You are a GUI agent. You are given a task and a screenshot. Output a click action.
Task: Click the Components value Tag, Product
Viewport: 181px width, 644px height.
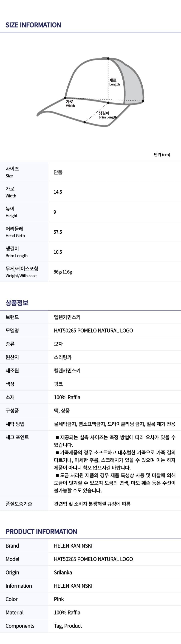[68, 626]
